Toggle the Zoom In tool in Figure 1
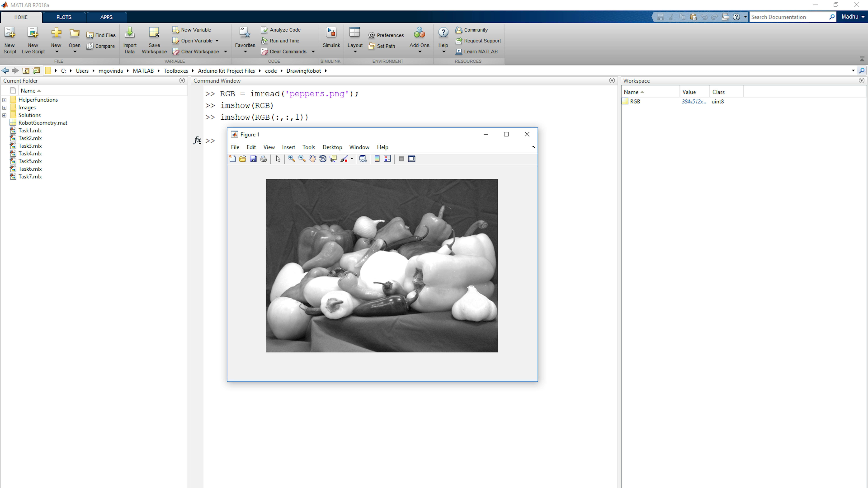 pyautogui.click(x=292, y=159)
